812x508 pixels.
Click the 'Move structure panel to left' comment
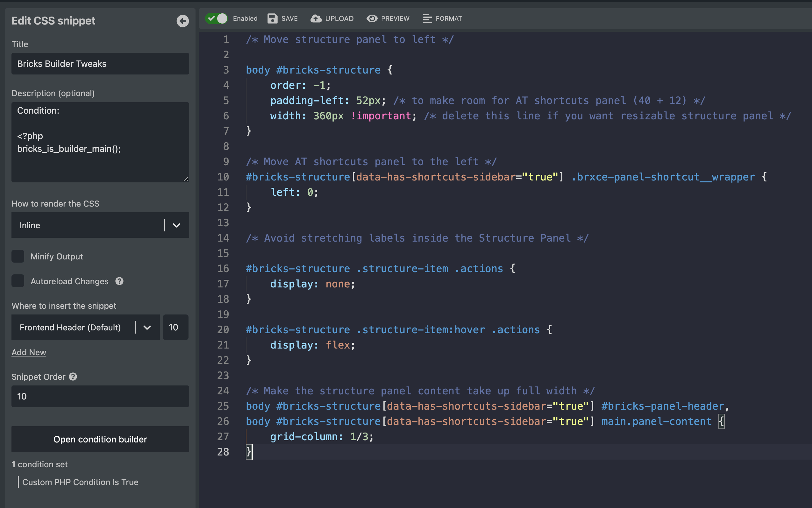[x=350, y=40]
